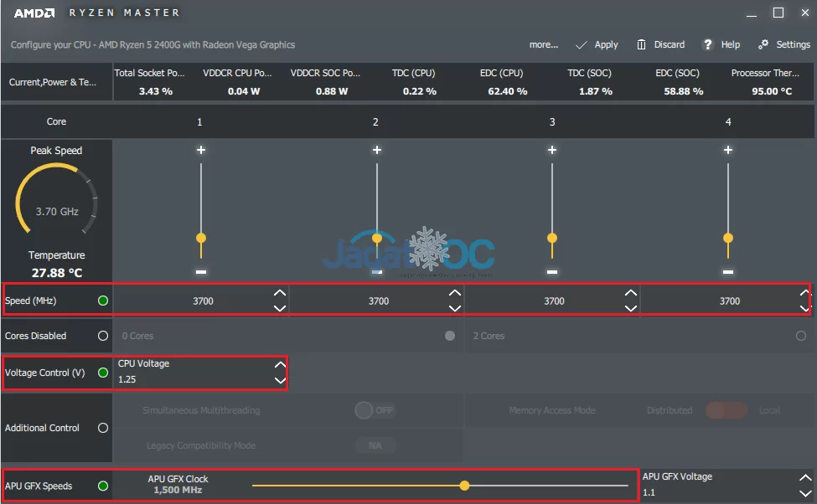Viewport: 817px width, 504px height.
Task: Click the plus icon above Core 4 slider
Action: [x=728, y=150]
